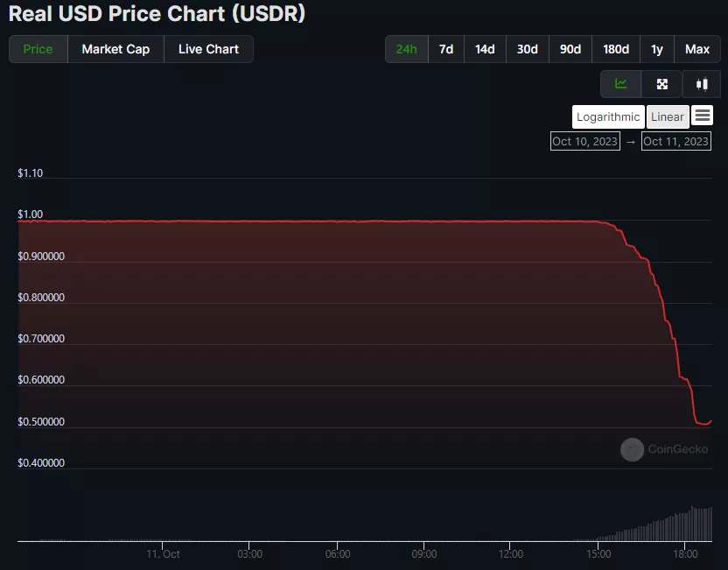Open the Live Chart tab
This screenshot has height=570, width=728.
pos(208,49)
